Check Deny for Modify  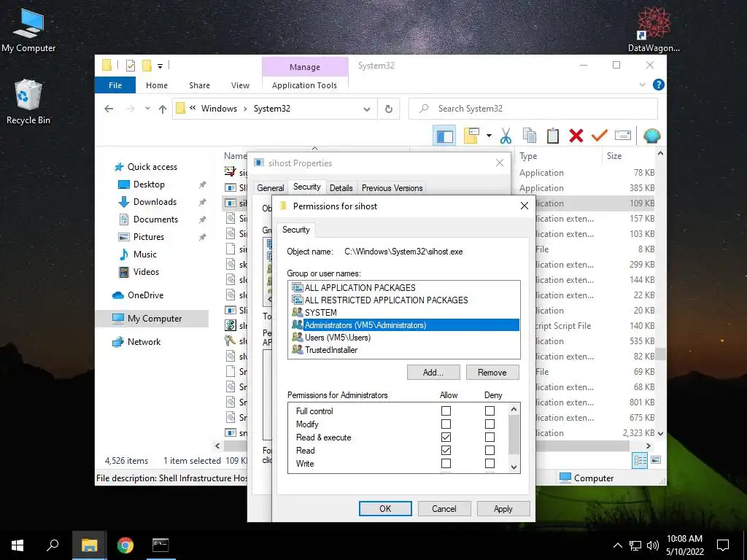coord(489,424)
